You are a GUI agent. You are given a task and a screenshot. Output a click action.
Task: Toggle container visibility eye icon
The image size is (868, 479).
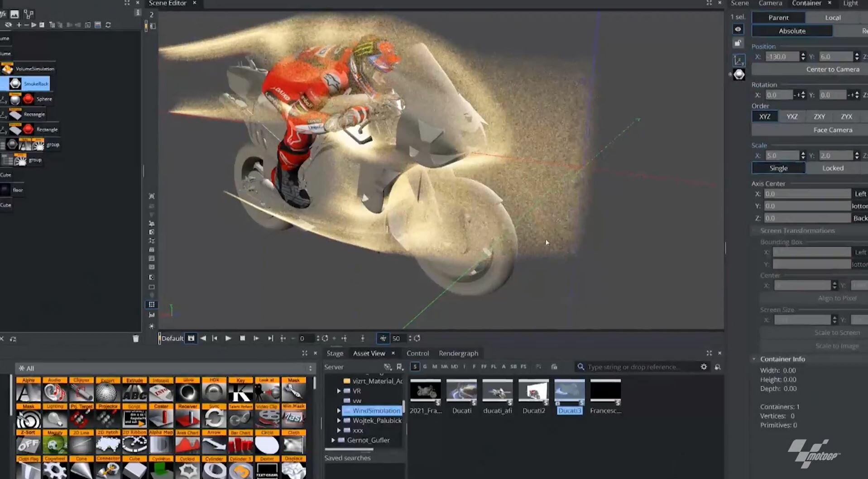click(738, 29)
